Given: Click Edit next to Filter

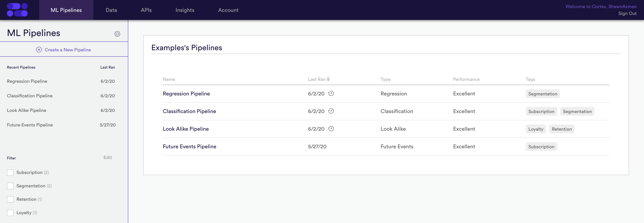Looking at the screenshot, I should [x=108, y=157].
